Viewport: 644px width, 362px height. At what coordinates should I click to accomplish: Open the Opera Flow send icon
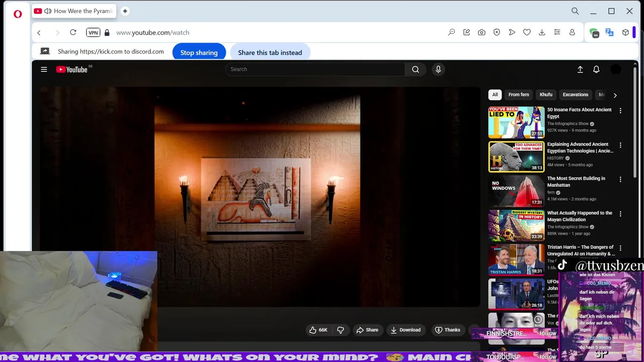pyautogui.click(x=512, y=33)
